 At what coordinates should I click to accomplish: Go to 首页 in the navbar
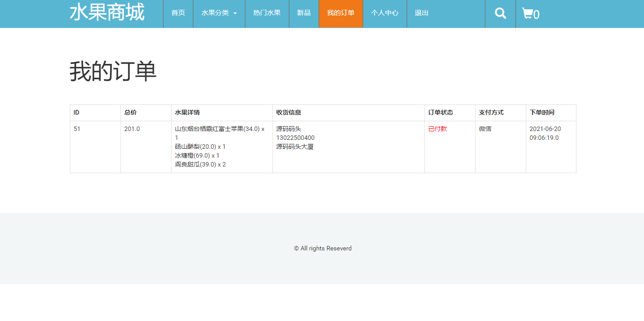[178, 13]
